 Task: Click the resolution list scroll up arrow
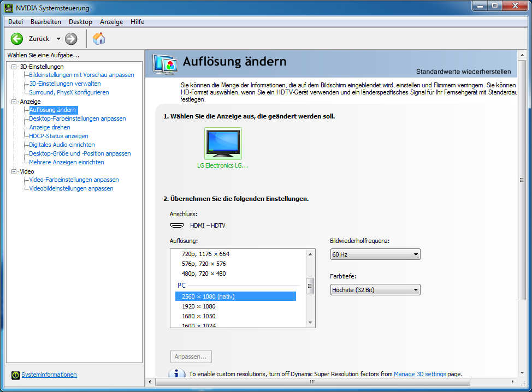[310, 254]
